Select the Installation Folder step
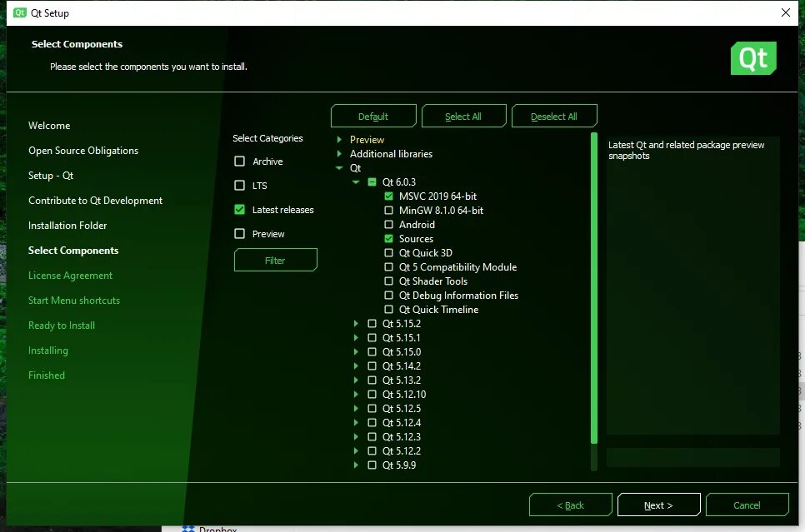 point(67,226)
